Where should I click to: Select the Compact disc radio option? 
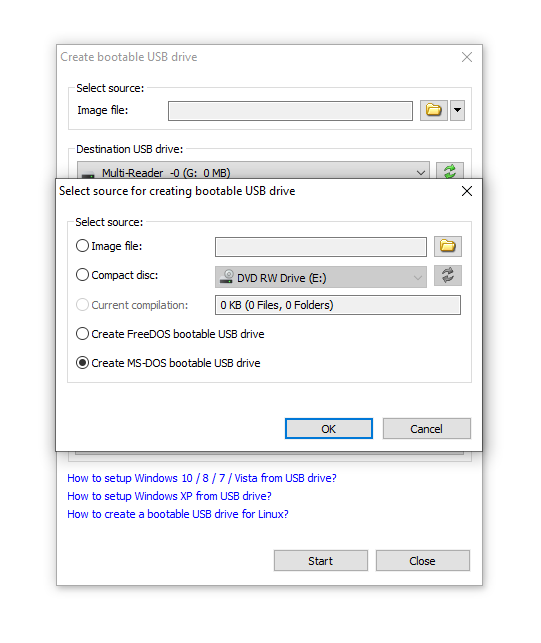tap(82, 275)
